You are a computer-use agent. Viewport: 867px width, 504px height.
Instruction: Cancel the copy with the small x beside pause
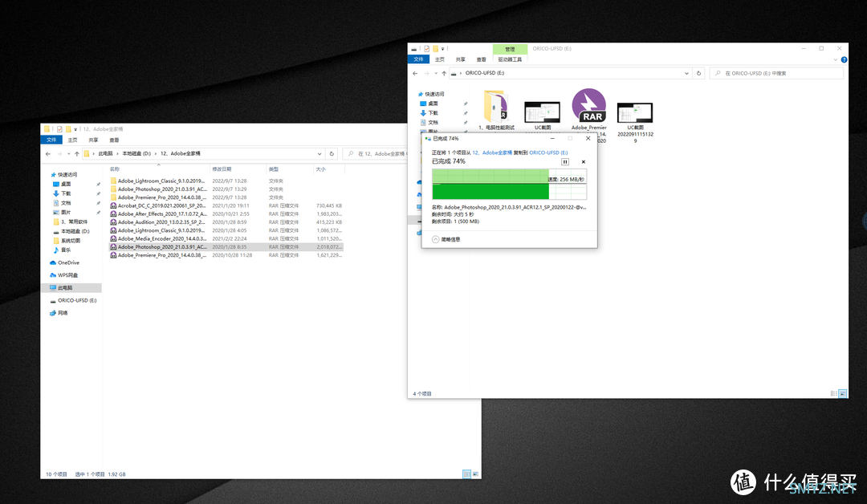click(x=584, y=162)
